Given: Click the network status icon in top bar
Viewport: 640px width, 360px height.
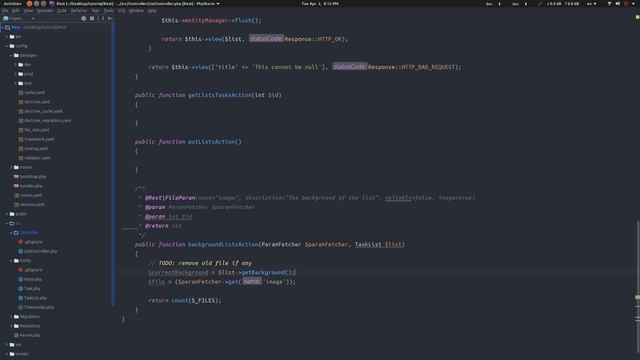Looking at the screenshot, I should point(609,4).
